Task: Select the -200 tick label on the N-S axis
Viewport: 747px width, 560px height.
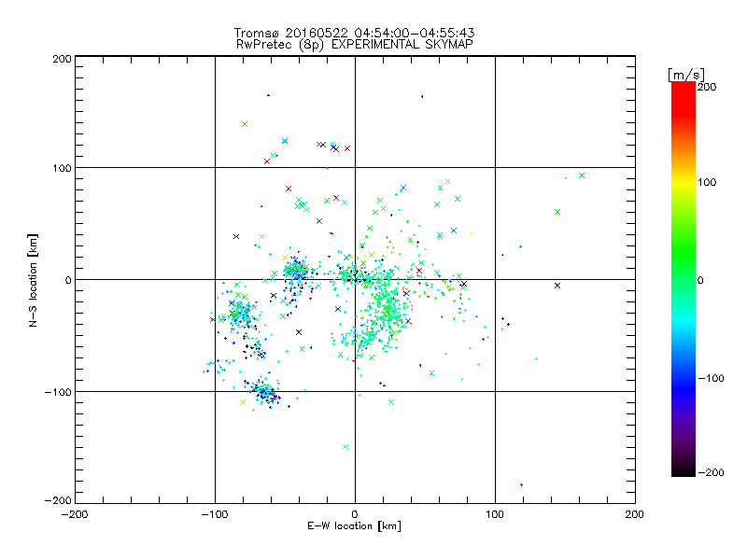Action: tap(58, 500)
